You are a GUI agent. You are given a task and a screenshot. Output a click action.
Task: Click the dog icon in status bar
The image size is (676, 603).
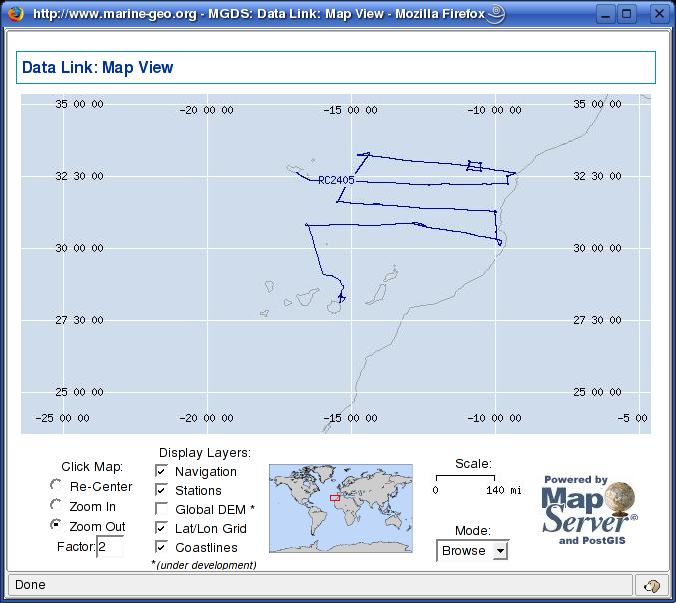tap(652, 585)
